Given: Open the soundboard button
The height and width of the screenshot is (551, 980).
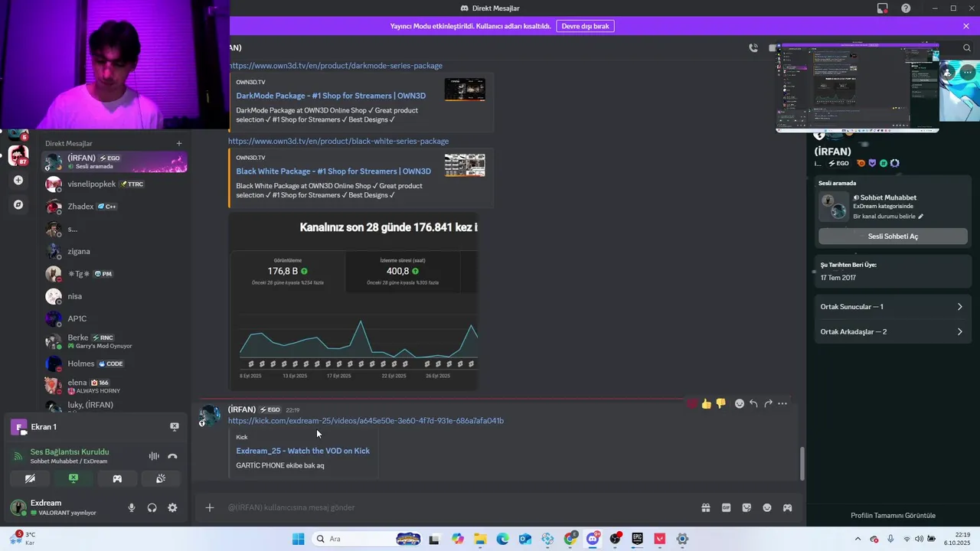Looking at the screenshot, I should (161, 478).
